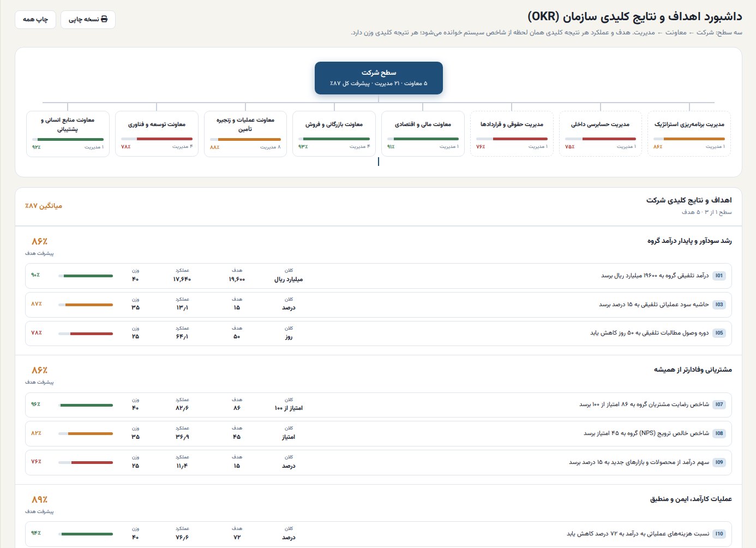Screen dimensions: 756x548
Task: Click the «۹۶٪» percentage in the I07 row
Action: [x=35, y=404]
